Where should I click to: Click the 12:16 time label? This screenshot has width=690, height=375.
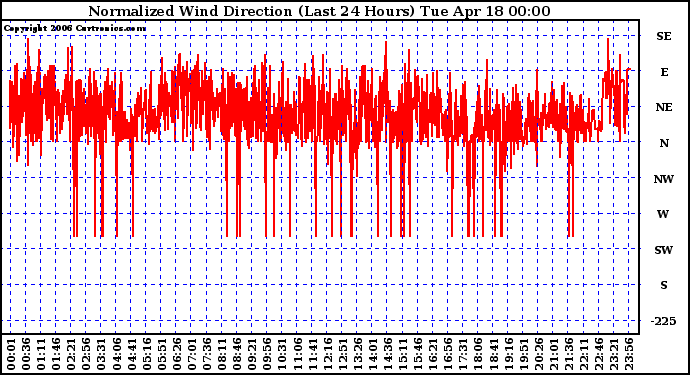[327, 354]
